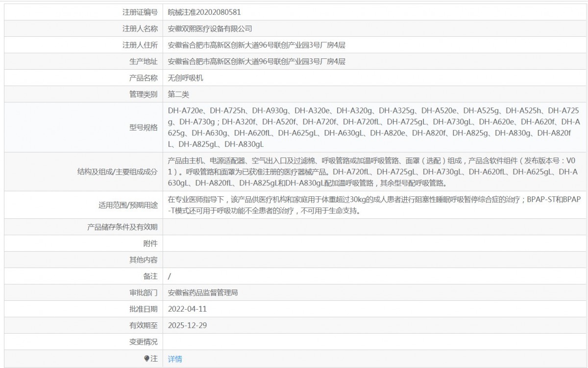
Task: Click the 结构及组成/主要组成成分 label
Action: [117, 172]
